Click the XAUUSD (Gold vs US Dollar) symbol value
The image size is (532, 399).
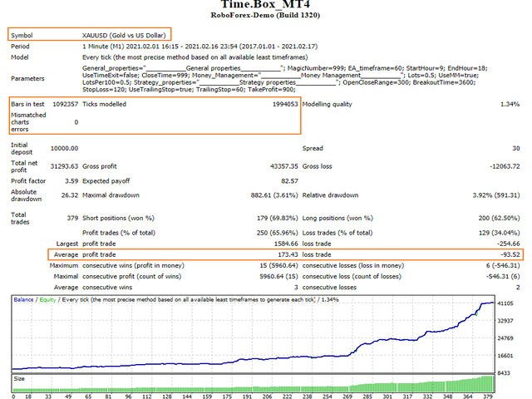tap(124, 35)
